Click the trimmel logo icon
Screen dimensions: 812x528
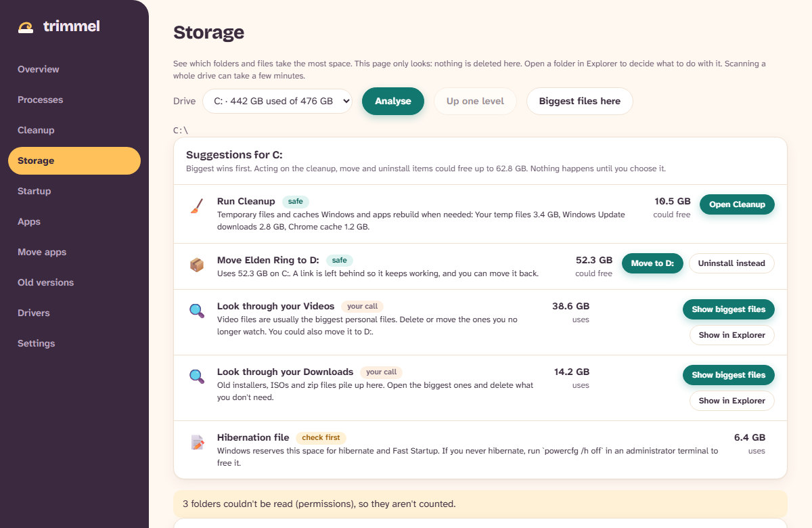point(26,27)
